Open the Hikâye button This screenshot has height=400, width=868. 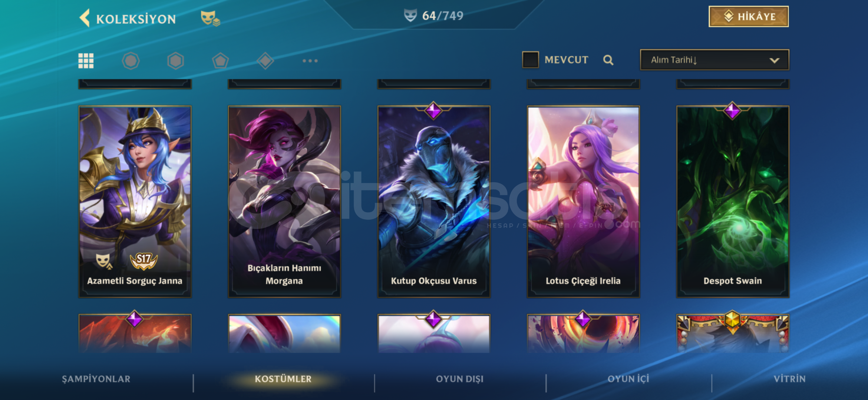coord(749,16)
